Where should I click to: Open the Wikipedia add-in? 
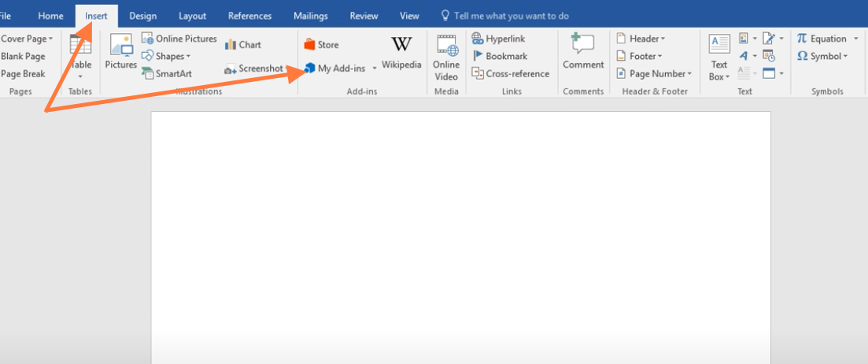pos(401,53)
